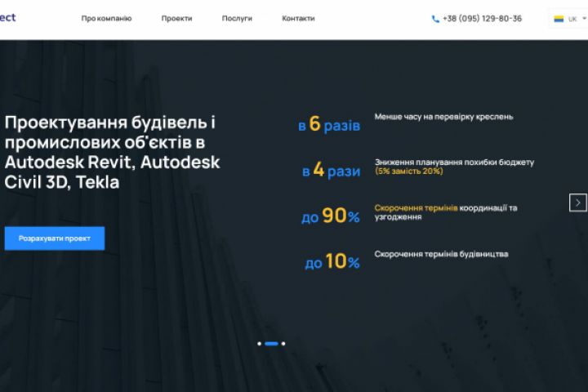The height and width of the screenshot is (392, 588).
Task: Click the yellow '(5% замість 20%)' text
Action: click(x=409, y=171)
